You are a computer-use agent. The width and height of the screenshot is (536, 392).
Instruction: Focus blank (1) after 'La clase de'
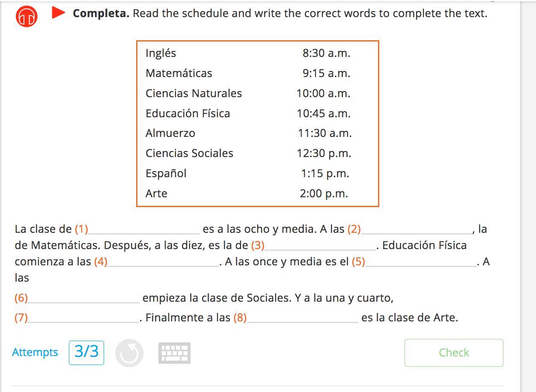point(144,229)
